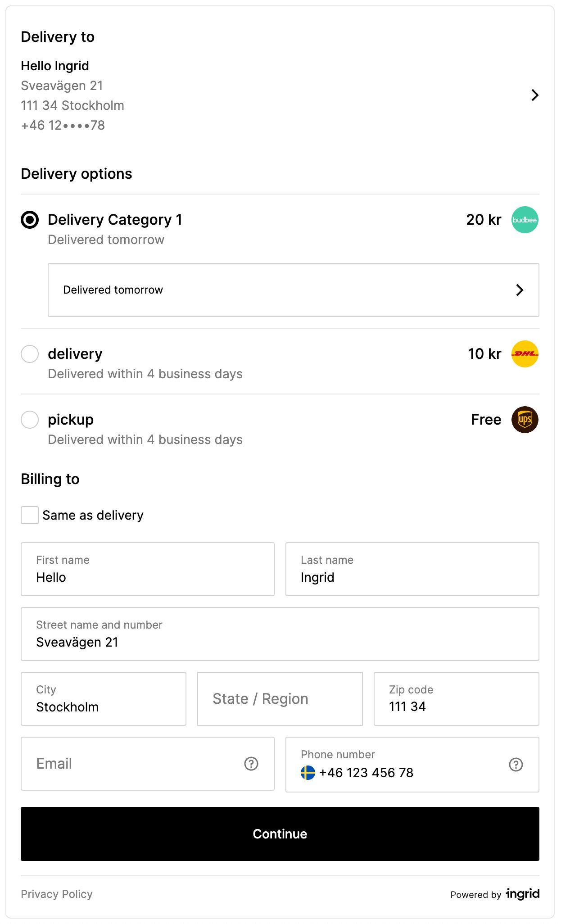Open the Delivered tomorrow time selector
The width and height of the screenshot is (561, 924).
coord(293,290)
